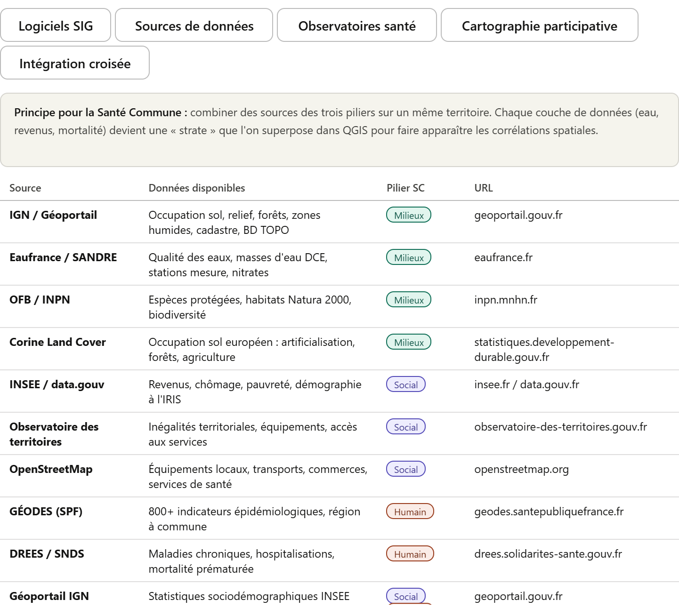Click the Pilier SC column header
679x616 pixels.
click(x=405, y=188)
